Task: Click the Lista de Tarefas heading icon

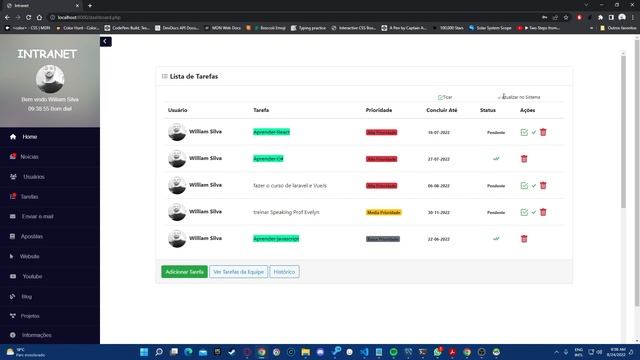Action: point(164,76)
